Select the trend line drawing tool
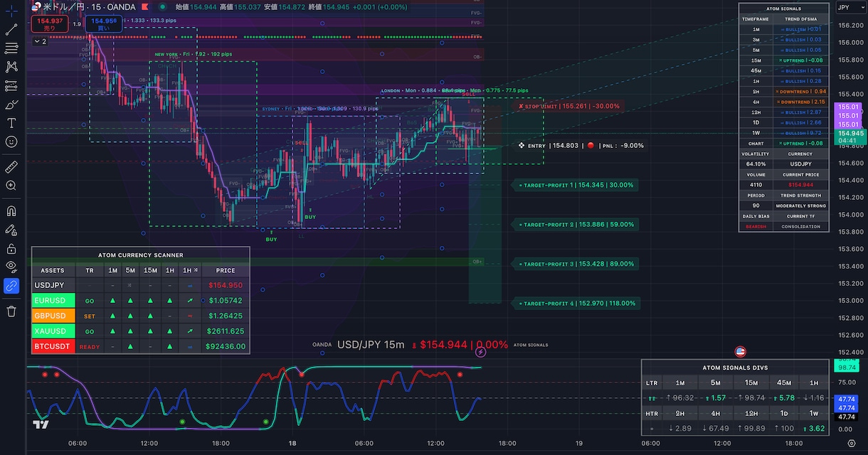Image resolution: width=868 pixels, height=455 pixels. (11, 30)
